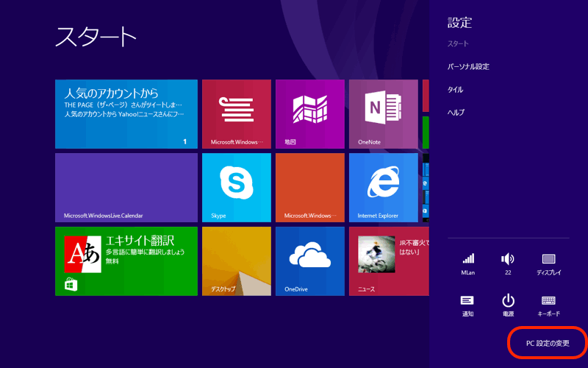Image resolution: width=588 pixels, height=368 pixels.
Task: Open the エキサイト翻訳 store app tile
Action: coord(126,261)
